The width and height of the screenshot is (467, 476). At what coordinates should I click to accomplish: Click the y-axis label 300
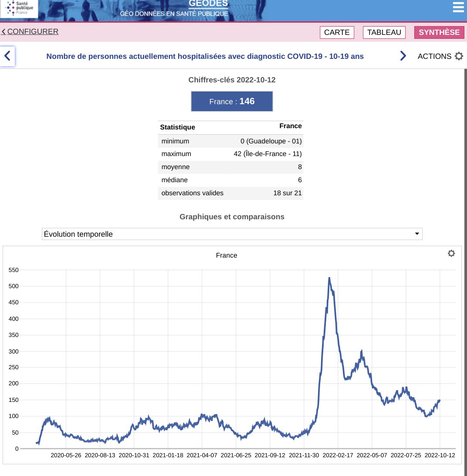coord(14,351)
